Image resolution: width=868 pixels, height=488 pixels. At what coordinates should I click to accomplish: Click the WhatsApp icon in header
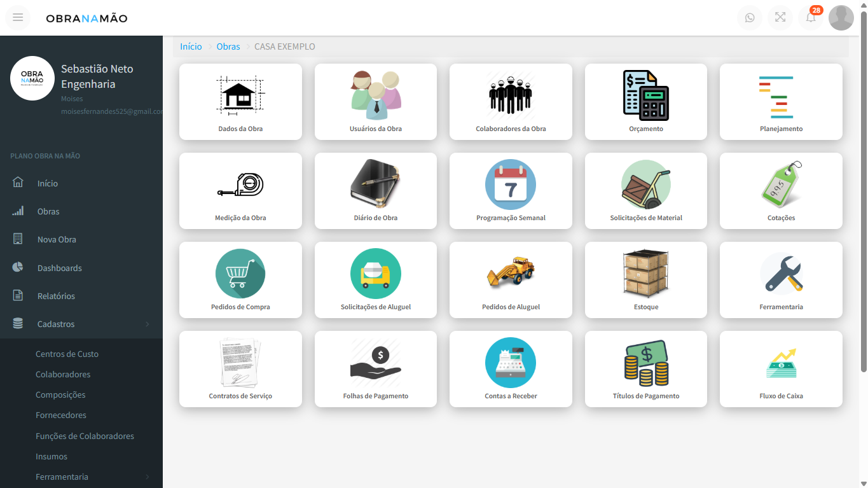[750, 18]
